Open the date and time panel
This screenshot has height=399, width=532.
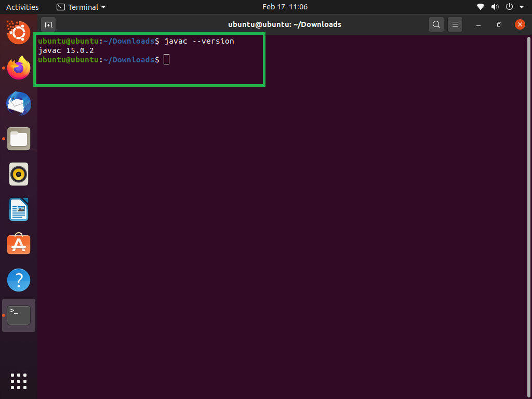tap(285, 7)
